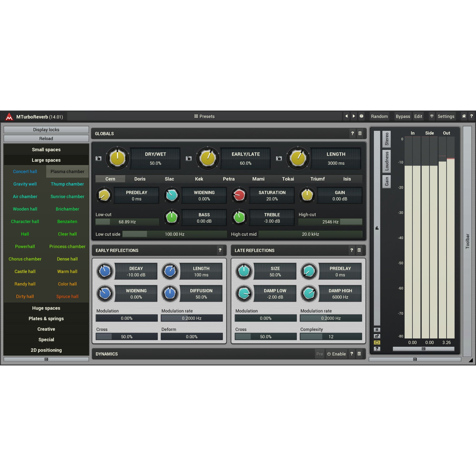Screen dimensions: 476x476
Task: Click the Dry/Wet knob
Action: click(118, 158)
